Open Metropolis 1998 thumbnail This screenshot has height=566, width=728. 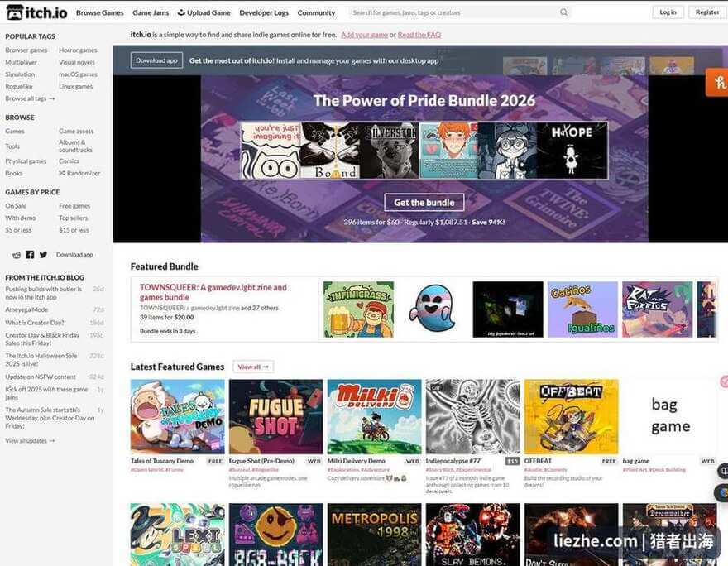click(374, 535)
